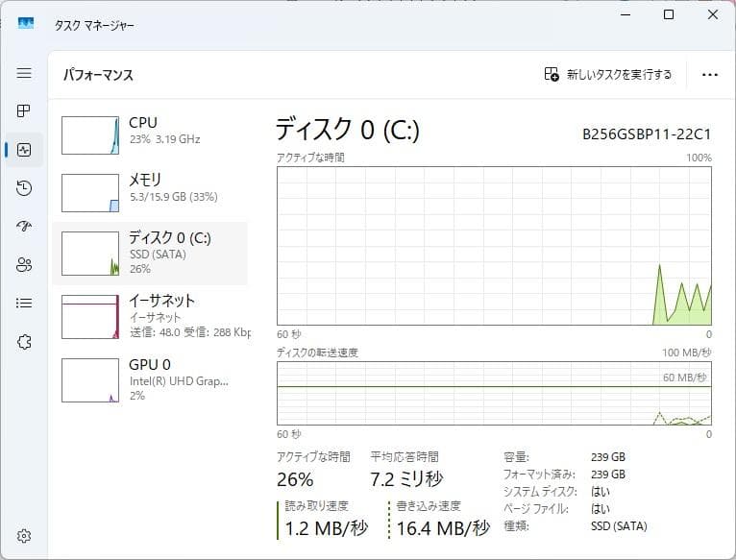Close the Task Manager window
The image size is (736, 560).
point(713,14)
